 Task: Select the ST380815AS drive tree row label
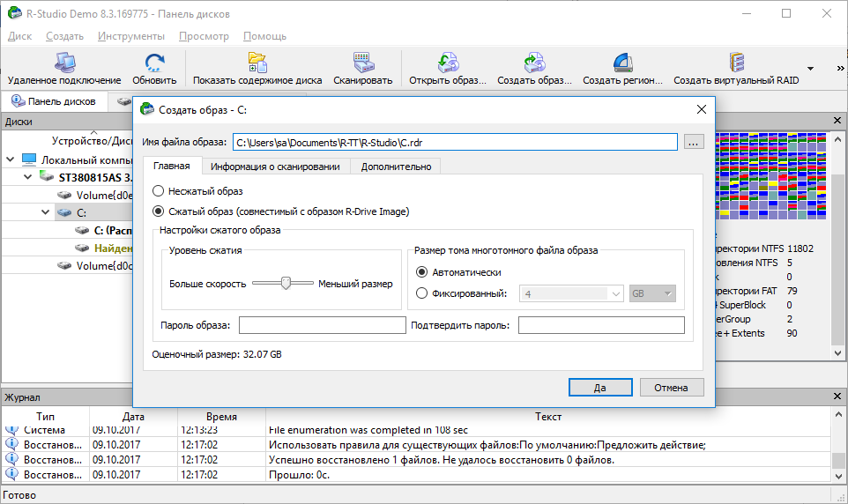(x=96, y=177)
